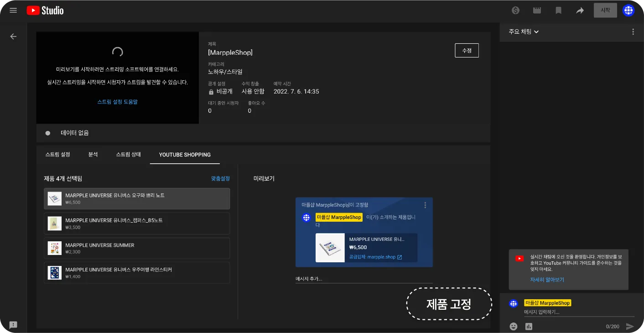Open the account avatar in top bar
The image size is (644, 333).
point(628,10)
